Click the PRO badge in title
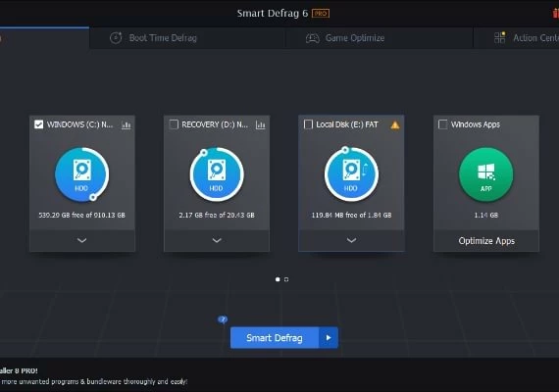 click(321, 14)
